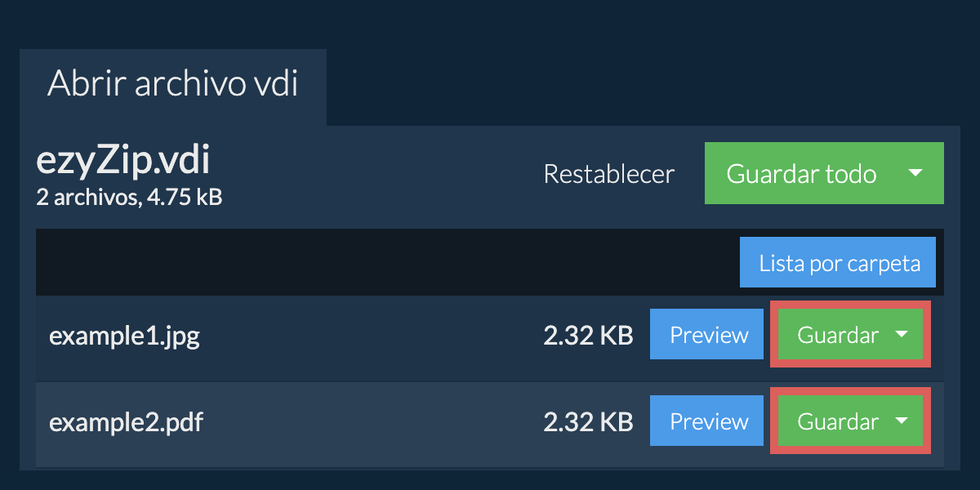Click the ezyZip.vdi archive title
The width and height of the screenshot is (980, 490).
click(122, 161)
